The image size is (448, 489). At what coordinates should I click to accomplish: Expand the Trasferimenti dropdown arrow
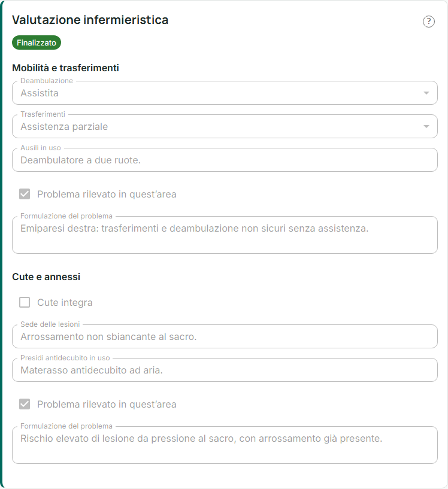[x=426, y=126]
